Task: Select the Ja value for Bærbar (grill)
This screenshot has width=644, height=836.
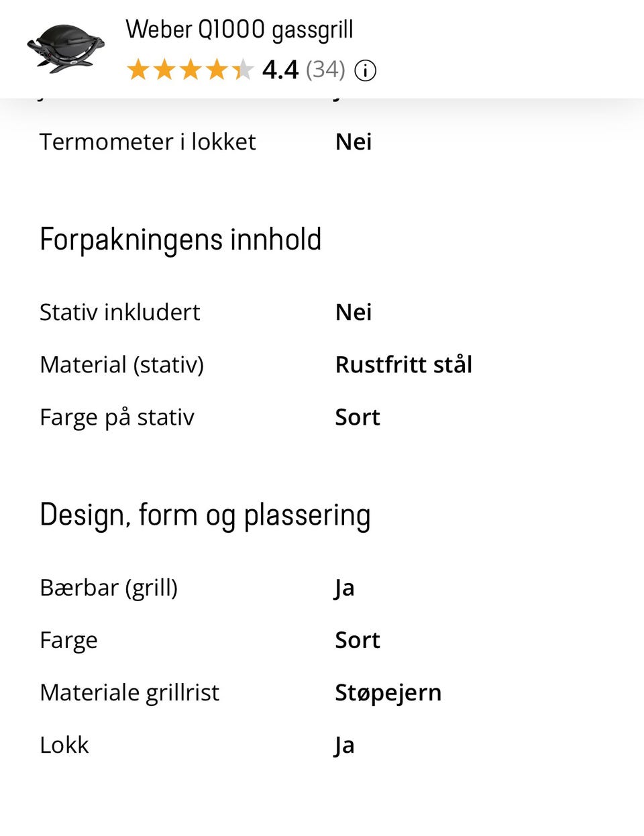Action: [x=344, y=588]
